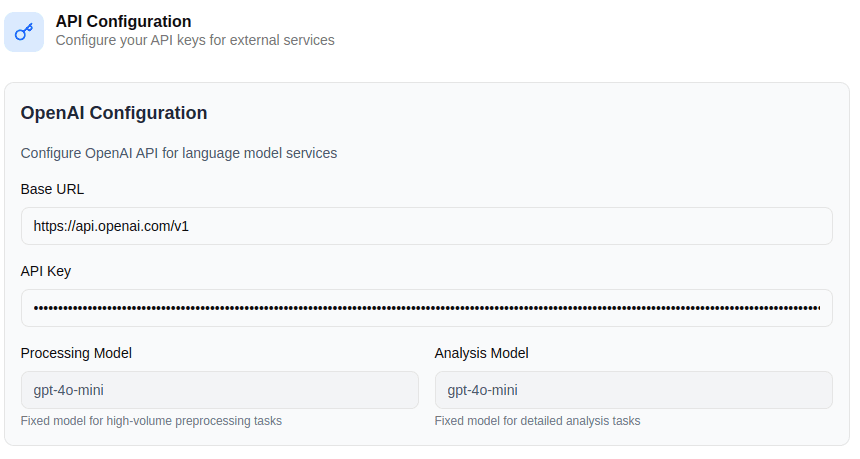The height and width of the screenshot is (459, 860).
Task: Click the Processing Model label
Action: [x=76, y=353]
